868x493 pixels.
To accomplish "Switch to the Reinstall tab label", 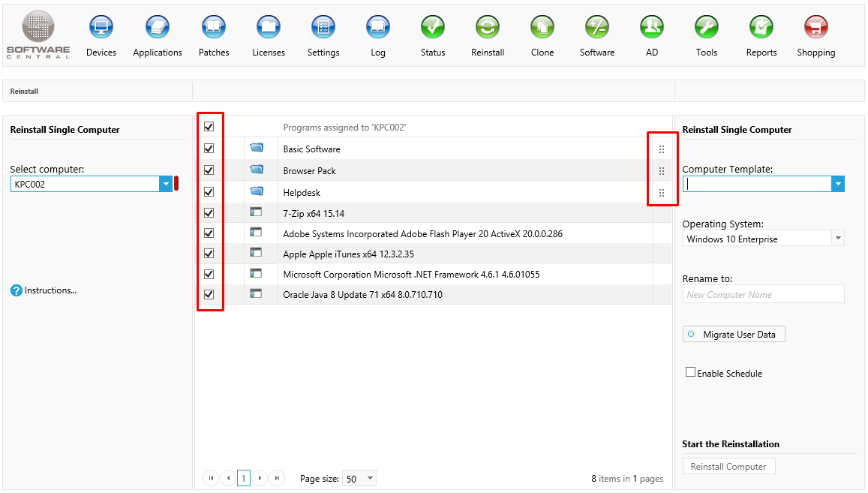I will tap(24, 92).
